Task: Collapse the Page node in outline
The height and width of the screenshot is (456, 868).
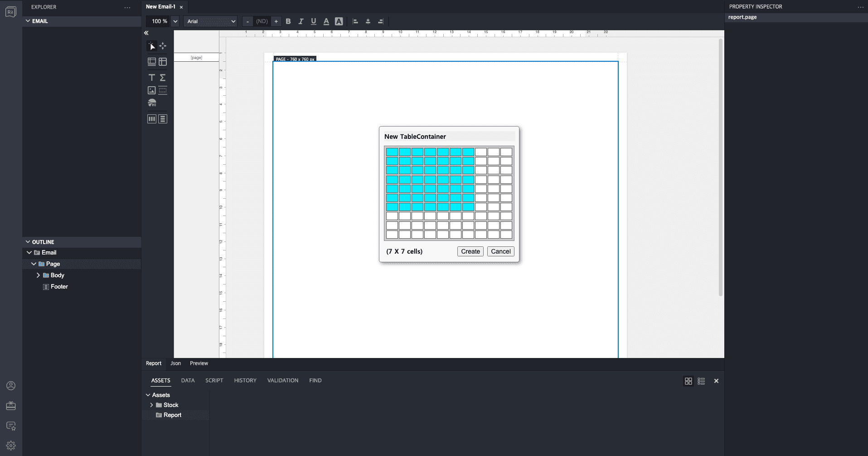Action: [x=34, y=264]
